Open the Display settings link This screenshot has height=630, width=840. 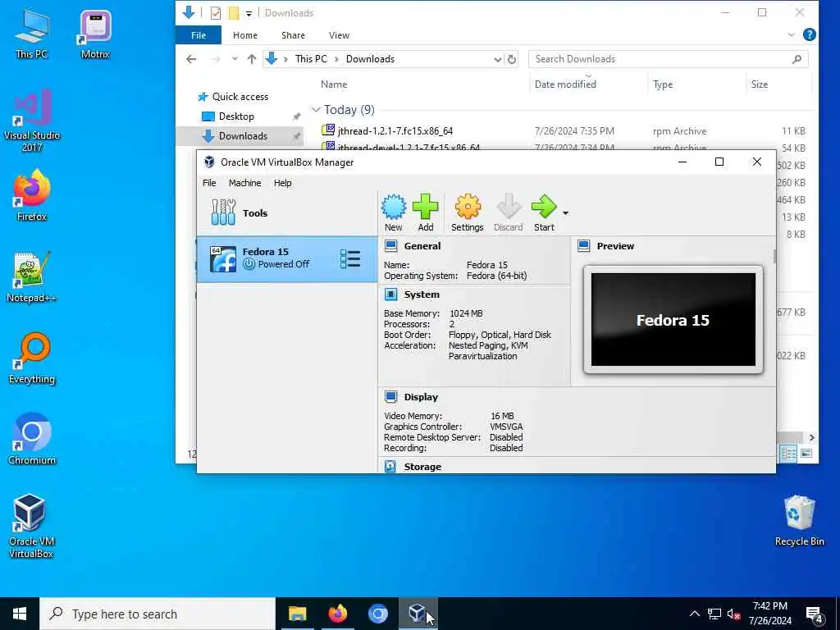pyautogui.click(x=421, y=397)
